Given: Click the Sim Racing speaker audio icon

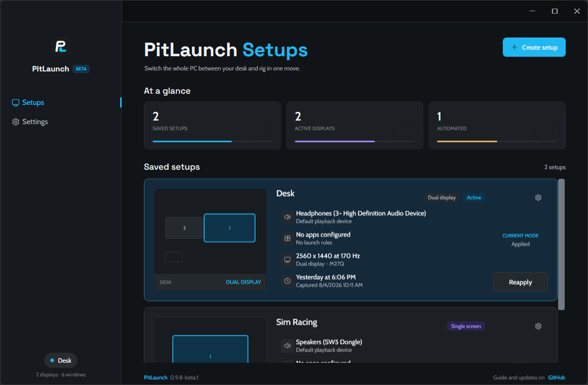Looking at the screenshot, I should 287,345.
